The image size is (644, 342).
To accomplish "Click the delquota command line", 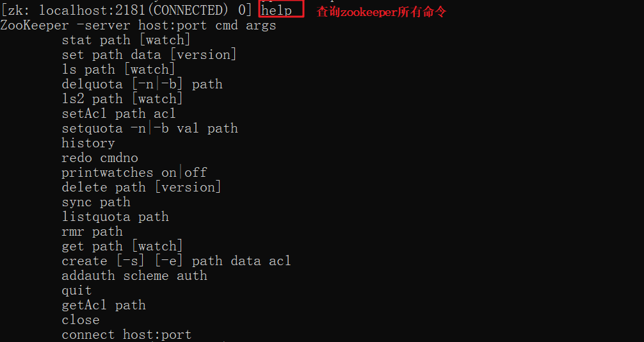I will tap(142, 85).
